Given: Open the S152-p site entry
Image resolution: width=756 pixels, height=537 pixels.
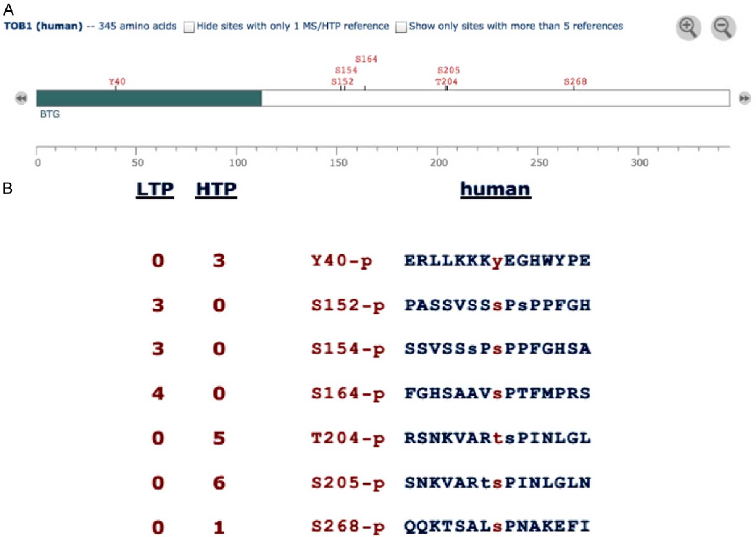Looking at the screenshot, I should coord(348,305).
